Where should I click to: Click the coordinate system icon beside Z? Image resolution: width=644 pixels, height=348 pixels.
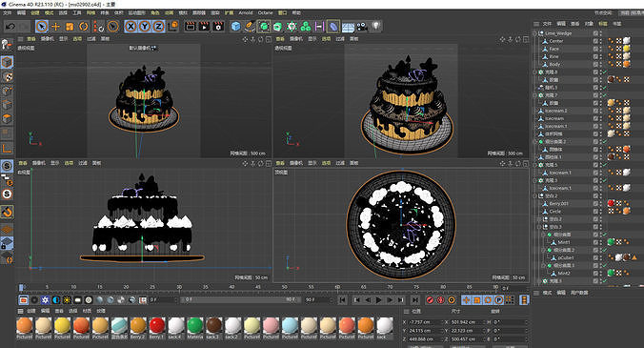pos(173,27)
